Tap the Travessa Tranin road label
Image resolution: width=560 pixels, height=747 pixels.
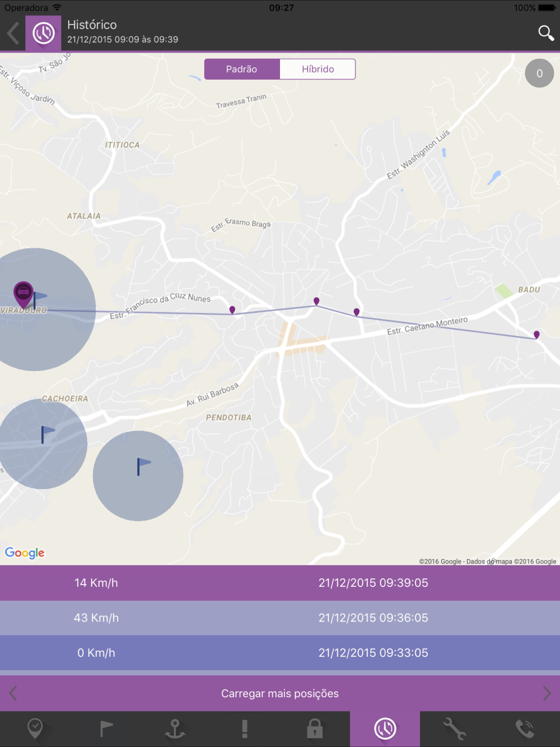click(x=241, y=101)
